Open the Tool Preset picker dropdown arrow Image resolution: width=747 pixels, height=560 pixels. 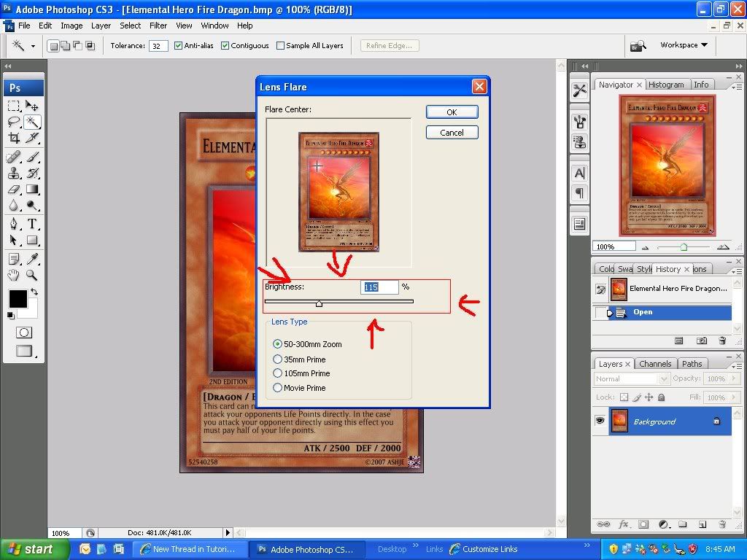tap(33, 46)
